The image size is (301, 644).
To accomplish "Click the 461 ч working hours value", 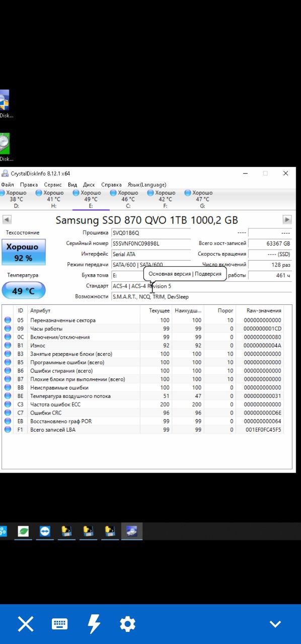I will point(270,275).
